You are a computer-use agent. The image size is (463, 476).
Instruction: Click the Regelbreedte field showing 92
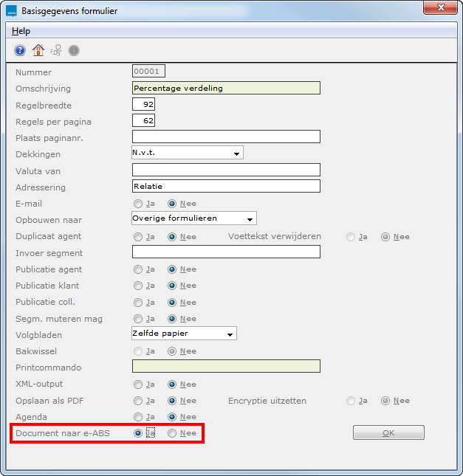143,104
